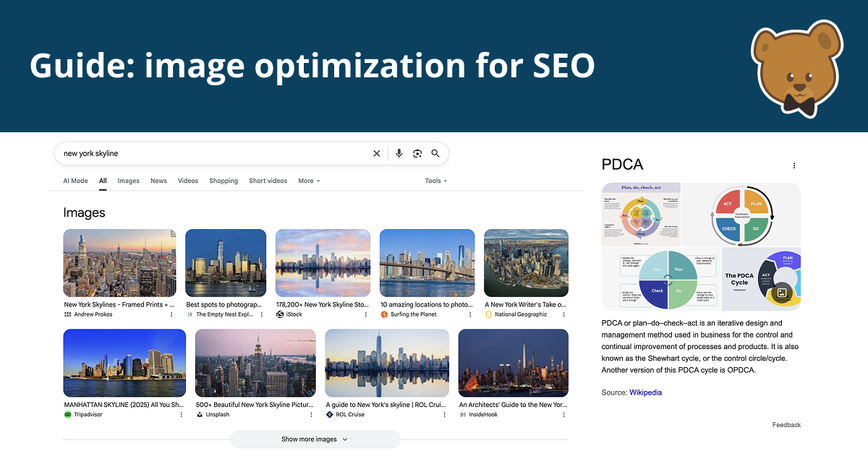Open the PDCA panel three-dot menu
868x451 pixels.
[x=793, y=166]
